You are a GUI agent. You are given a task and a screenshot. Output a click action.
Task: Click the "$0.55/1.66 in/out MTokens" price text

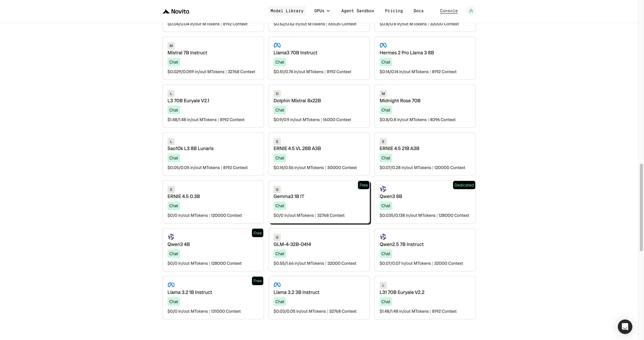298,263
